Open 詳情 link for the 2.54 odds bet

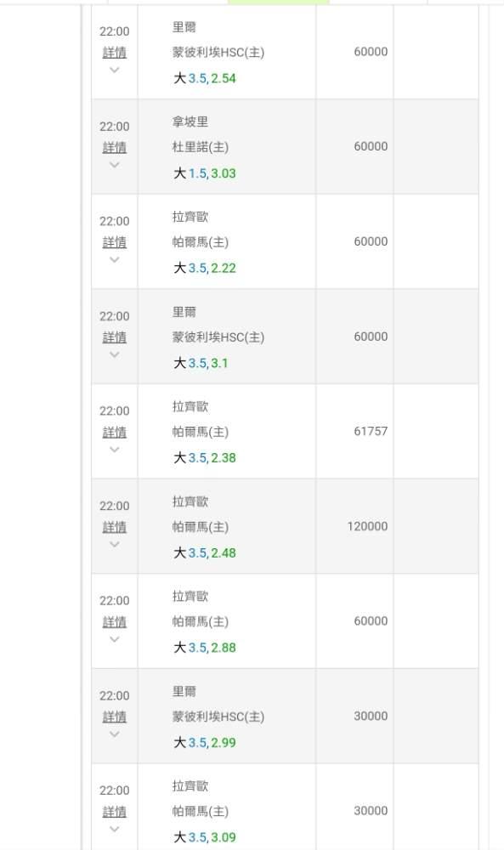(115, 53)
